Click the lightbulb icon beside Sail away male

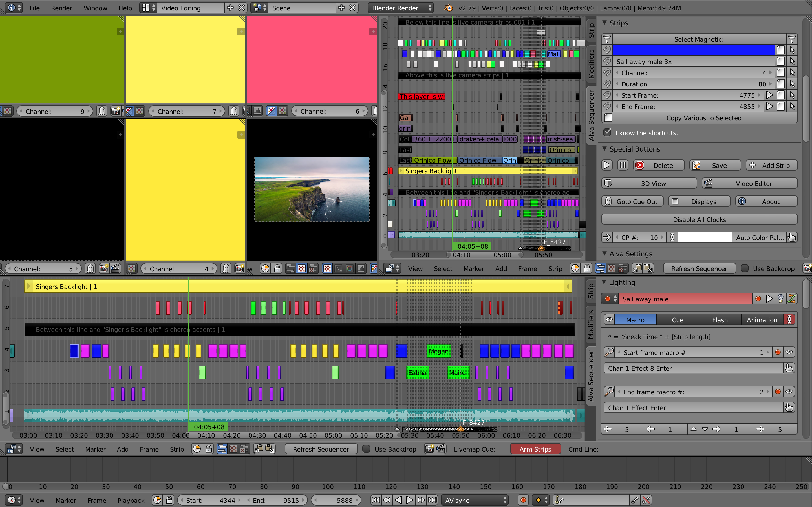click(780, 299)
